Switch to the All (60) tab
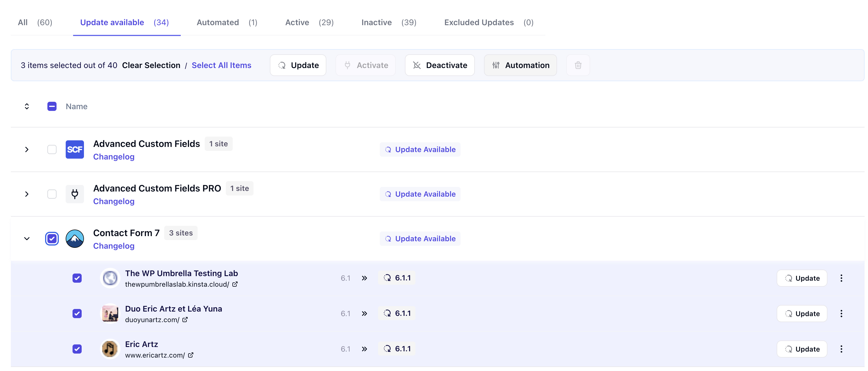Screen dimensions: 868x371 pos(35,22)
